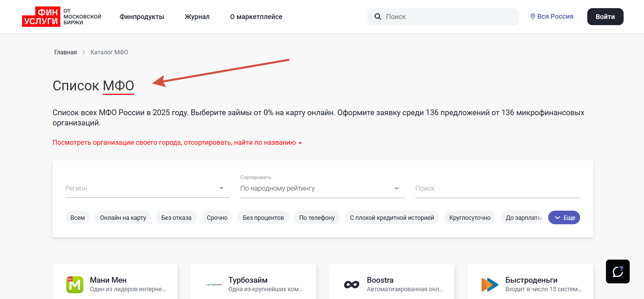644x299 pixels.
Task: Open the Журнал section
Action: click(197, 17)
